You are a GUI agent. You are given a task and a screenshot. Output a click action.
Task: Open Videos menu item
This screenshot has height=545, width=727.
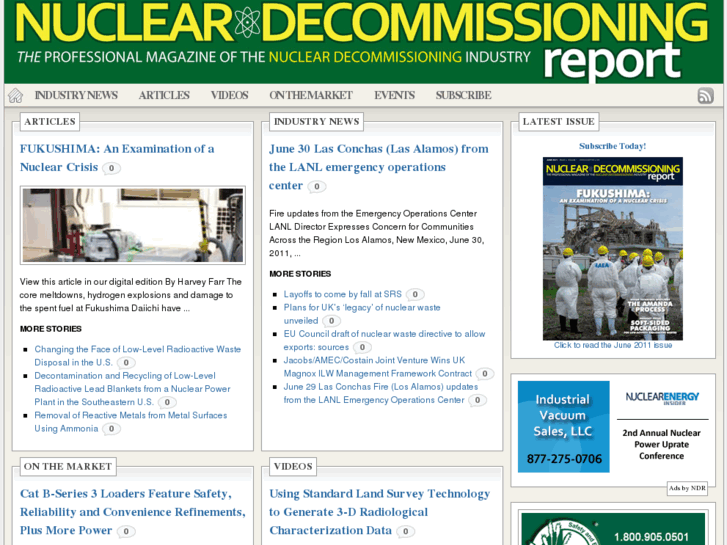point(230,95)
